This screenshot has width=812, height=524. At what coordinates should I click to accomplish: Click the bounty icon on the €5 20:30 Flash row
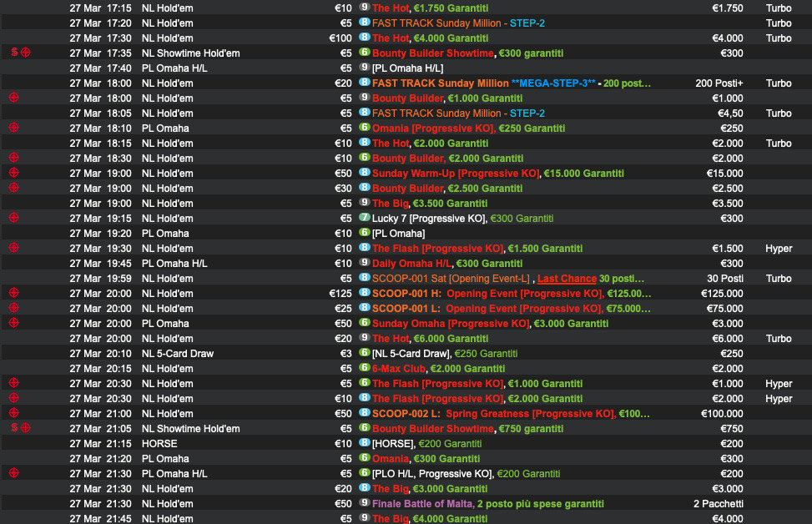coord(14,382)
